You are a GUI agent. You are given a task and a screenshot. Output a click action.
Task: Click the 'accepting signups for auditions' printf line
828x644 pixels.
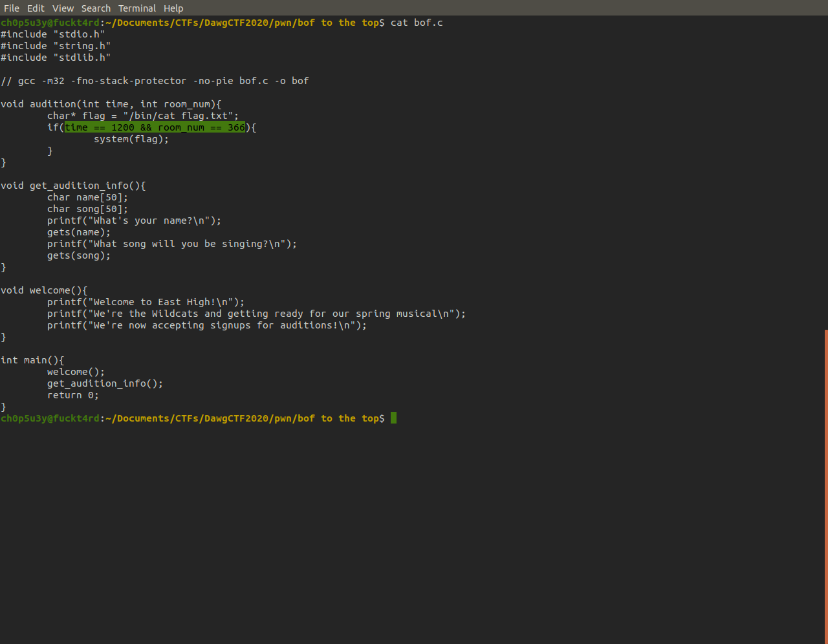coord(207,325)
